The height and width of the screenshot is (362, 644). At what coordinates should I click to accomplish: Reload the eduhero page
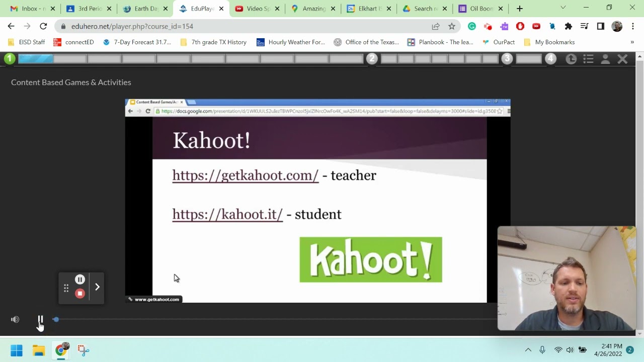(43, 26)
